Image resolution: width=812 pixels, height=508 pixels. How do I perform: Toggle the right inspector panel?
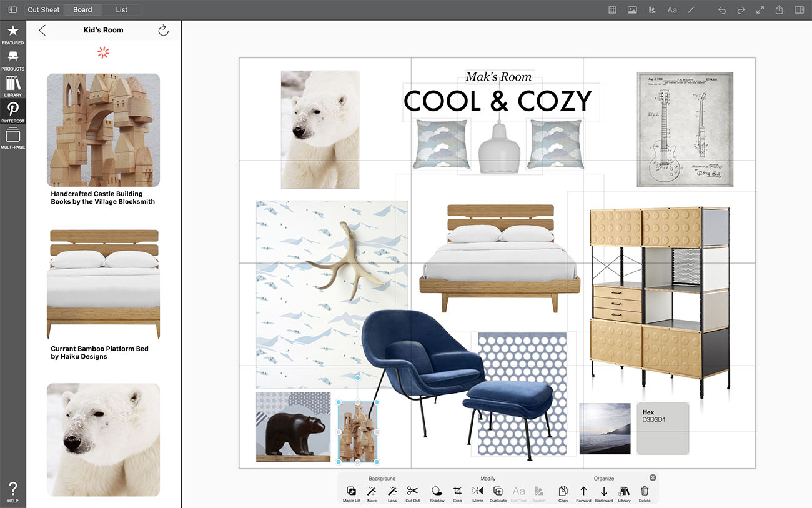[x=799, y=10]
